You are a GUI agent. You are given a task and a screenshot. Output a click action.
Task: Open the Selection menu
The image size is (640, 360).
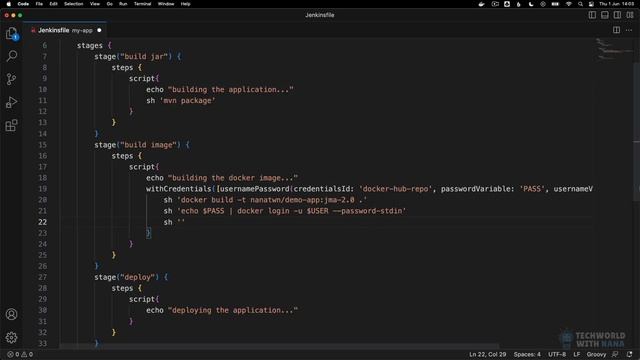(73, 4)
